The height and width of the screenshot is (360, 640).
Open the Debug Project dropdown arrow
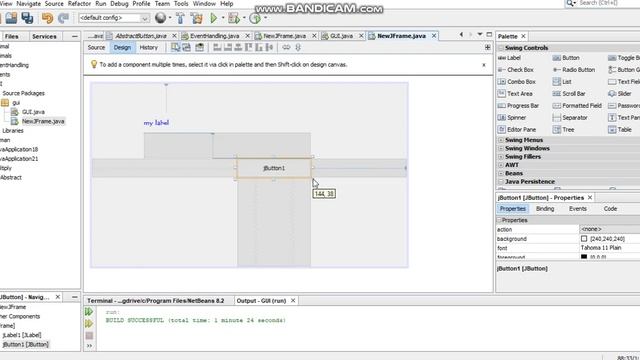(244, 18)
